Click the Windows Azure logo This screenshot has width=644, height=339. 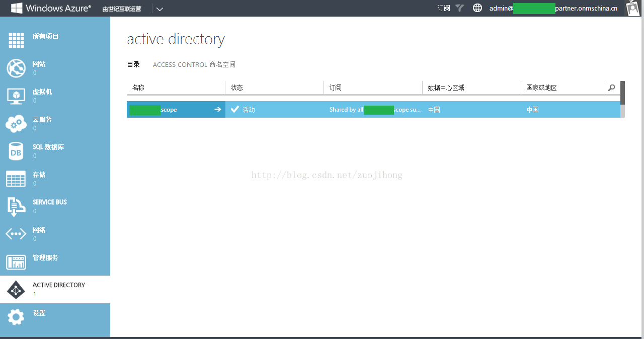[51, 8]
